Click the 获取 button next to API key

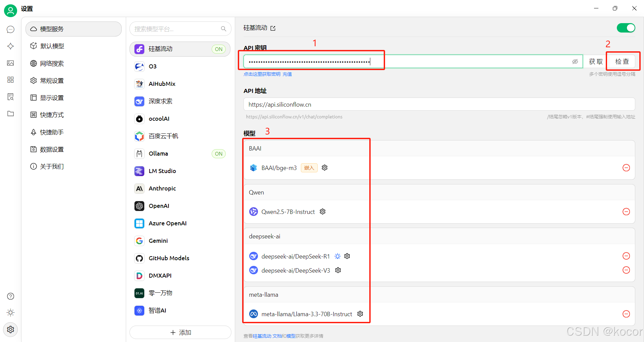[595, 62]
